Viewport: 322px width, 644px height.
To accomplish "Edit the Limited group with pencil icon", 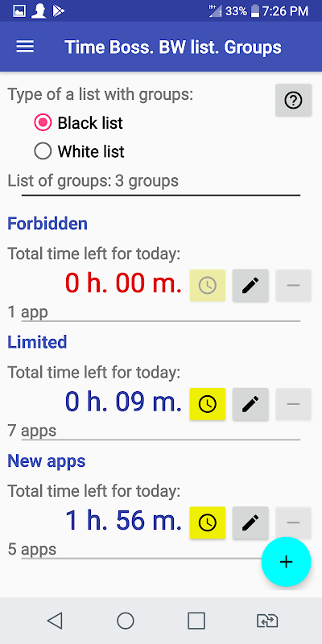I will 250,404.
